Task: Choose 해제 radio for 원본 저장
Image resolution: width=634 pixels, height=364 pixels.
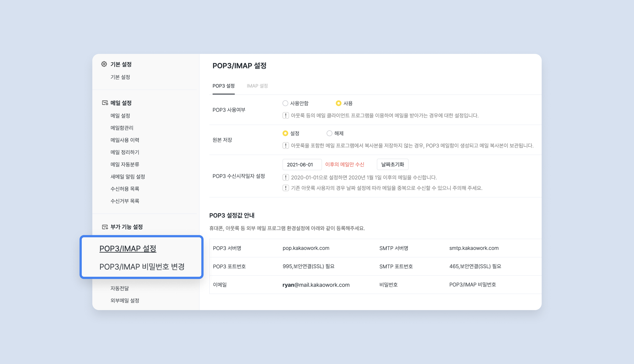Action: coord(329,133)
